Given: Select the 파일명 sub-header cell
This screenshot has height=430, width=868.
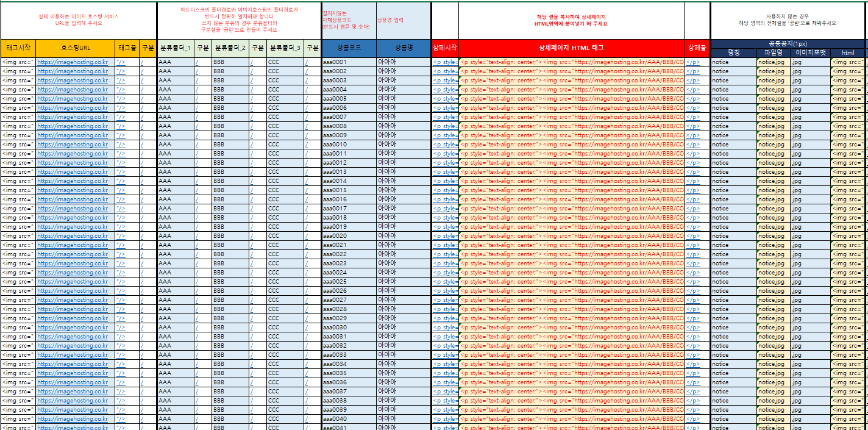Looking at the screenshot, I should click(773, 53).
